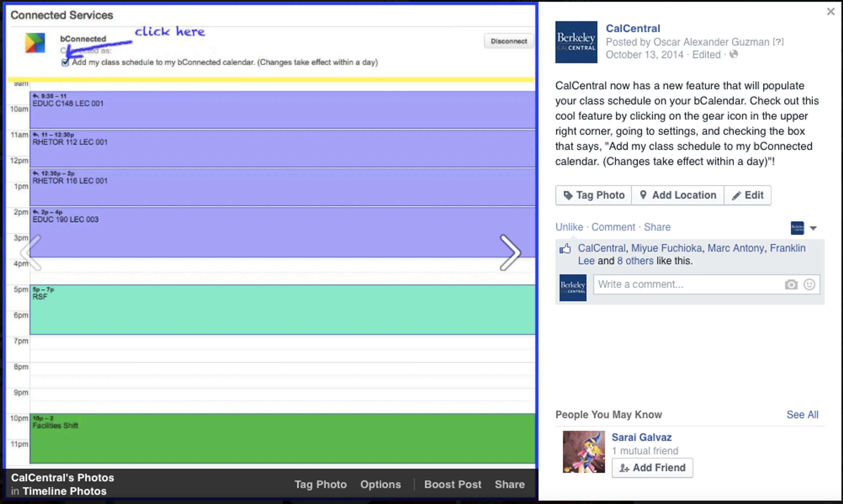Click the Comment link under the post
The width and height of the screenshot is (843, 504).
(613, 227)
